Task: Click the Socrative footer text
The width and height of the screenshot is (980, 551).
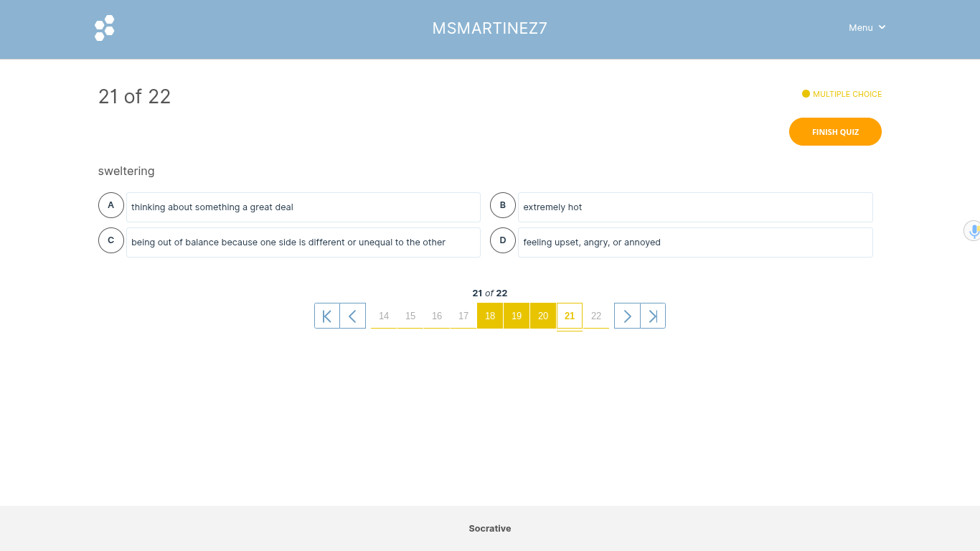Action: click(x=490, y=529)
